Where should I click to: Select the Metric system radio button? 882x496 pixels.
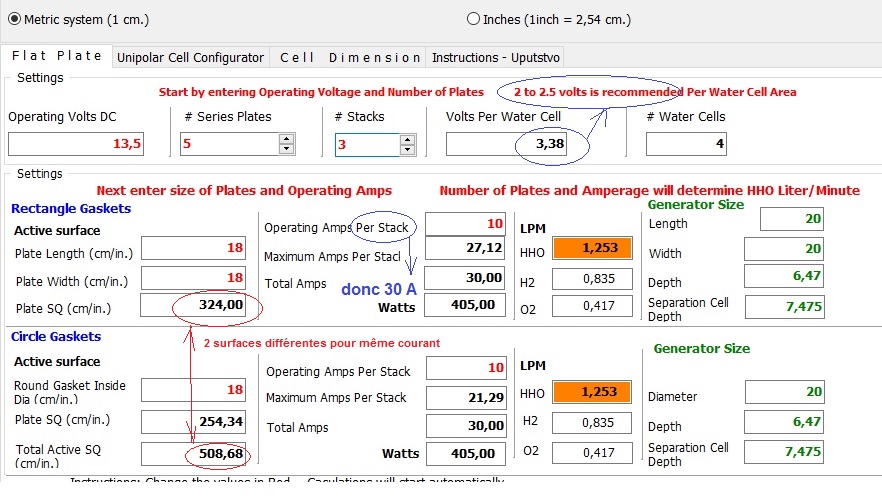[x=14, y=19]
